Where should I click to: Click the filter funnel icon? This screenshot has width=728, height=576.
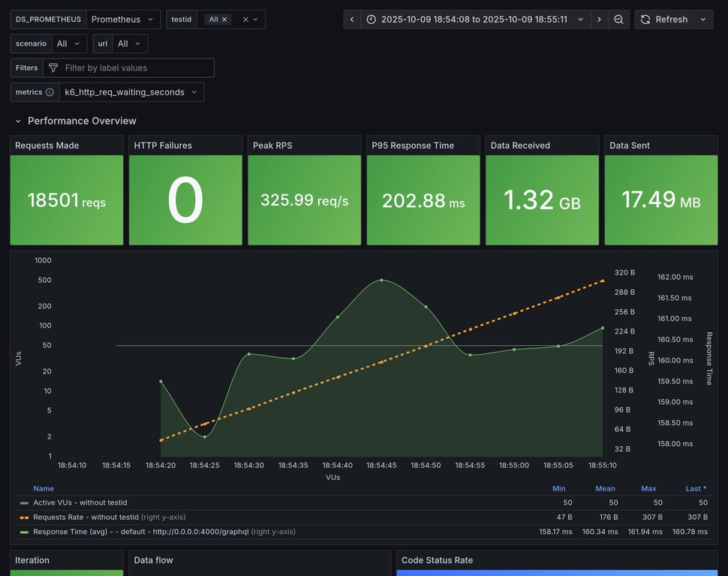click(53, 68)
